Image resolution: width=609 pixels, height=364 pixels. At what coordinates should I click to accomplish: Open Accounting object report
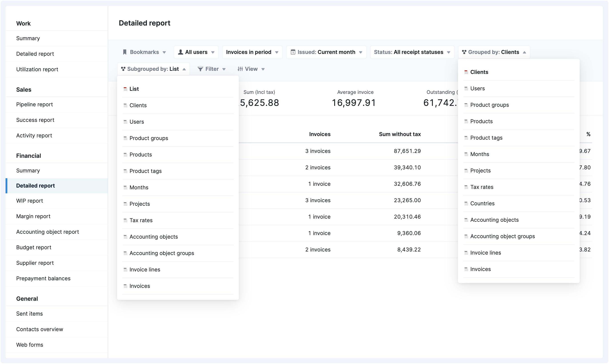point(56,232)
